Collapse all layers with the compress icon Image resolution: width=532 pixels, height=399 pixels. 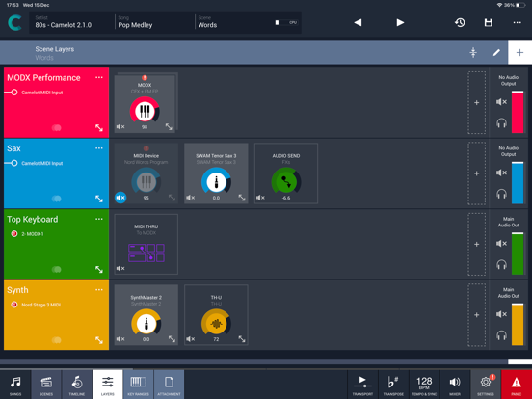tap(473, 53)
